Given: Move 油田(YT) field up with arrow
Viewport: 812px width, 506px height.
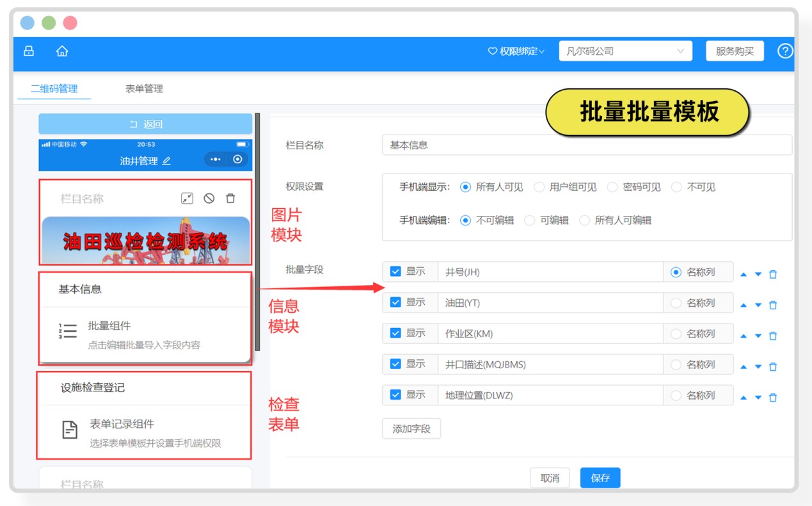Looking at the screenshot, I should pyautogui.click(x=744, y=306).
